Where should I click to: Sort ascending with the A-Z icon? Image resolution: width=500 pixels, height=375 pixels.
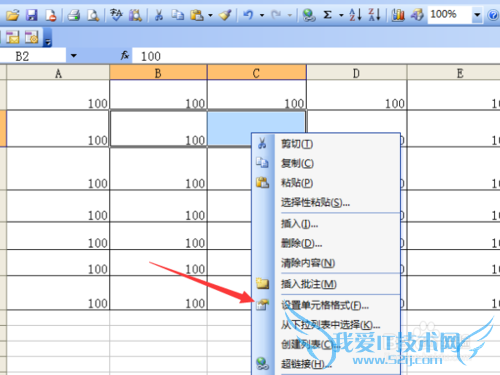coord(355,15)
